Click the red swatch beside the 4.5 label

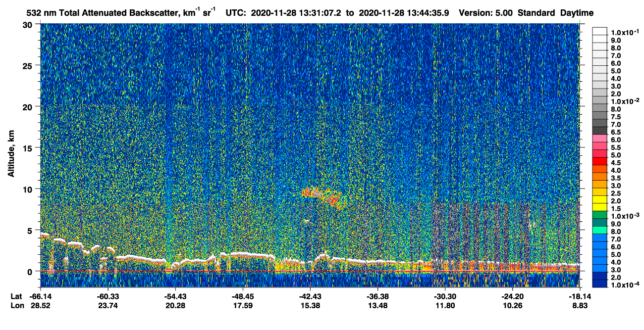click(600, 160)
